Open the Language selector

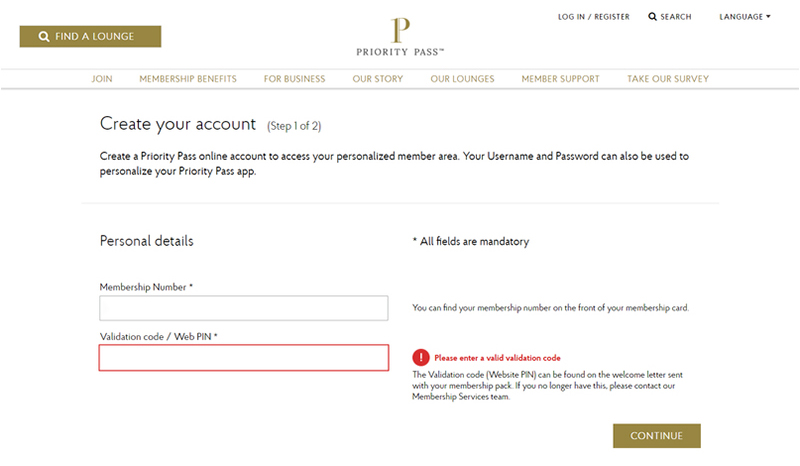[x=745, y=17]
